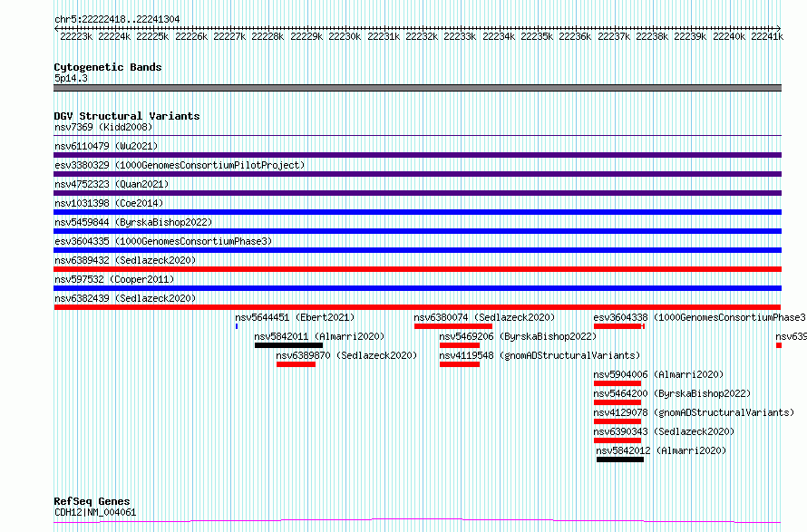Click the red bar under nsv4129078

617,421
